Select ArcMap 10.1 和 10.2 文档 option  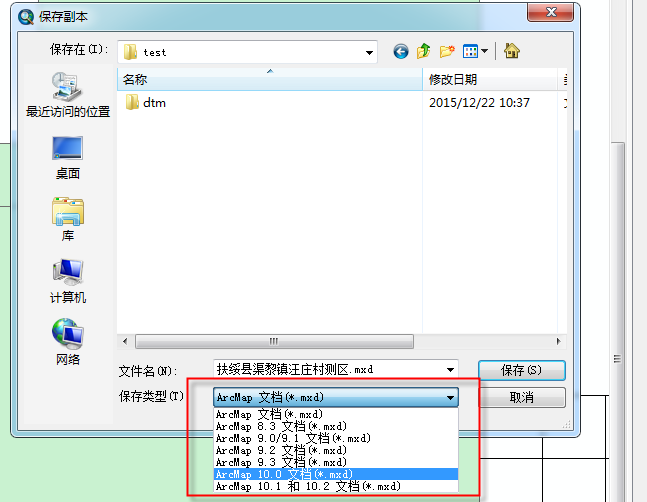click(x=336, y=486)
